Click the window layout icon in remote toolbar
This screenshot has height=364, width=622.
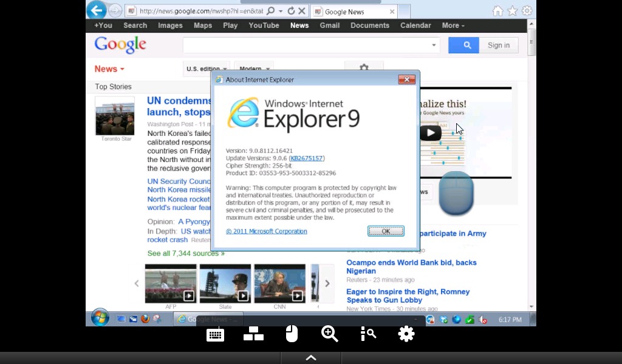(253, 334)
